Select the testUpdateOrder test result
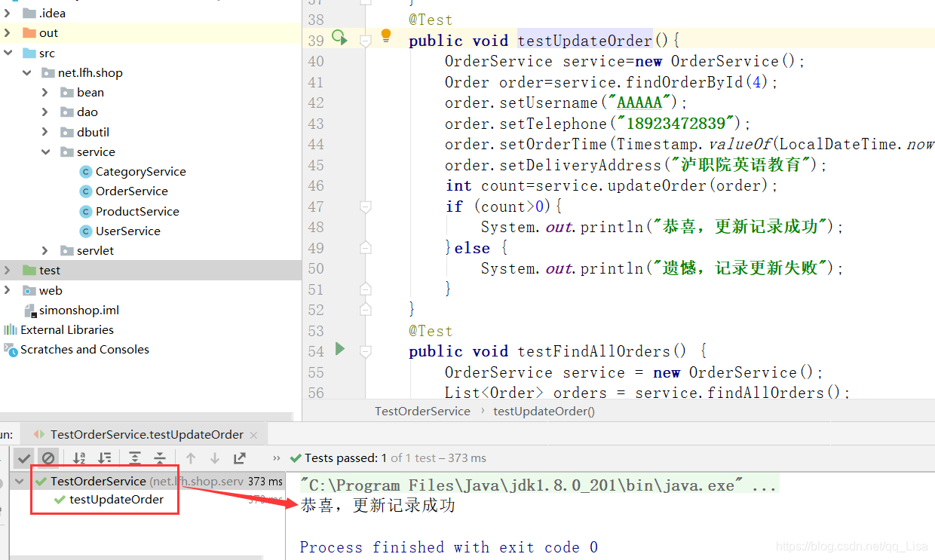This screenshot has height=560, width=935. pyautogui.click(x=116, y=499)
